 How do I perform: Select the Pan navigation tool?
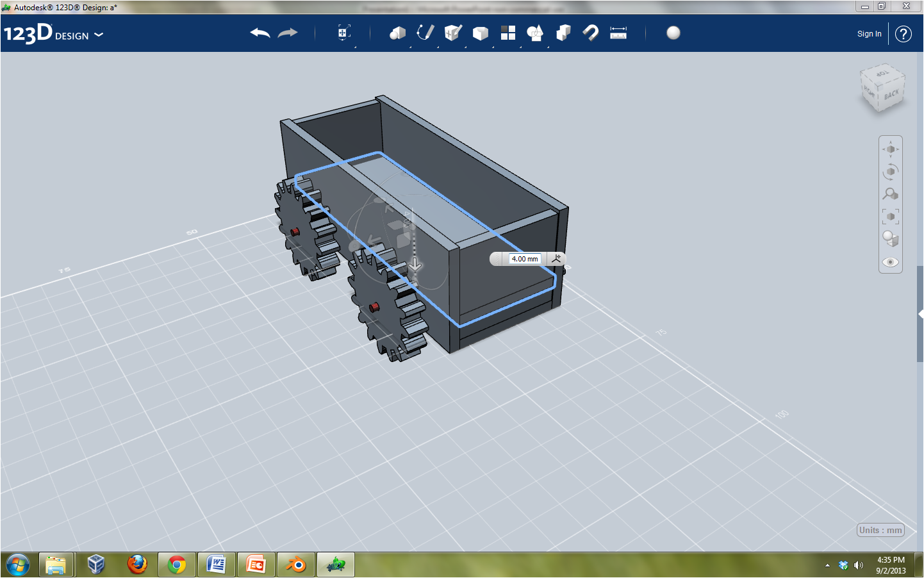891,149
